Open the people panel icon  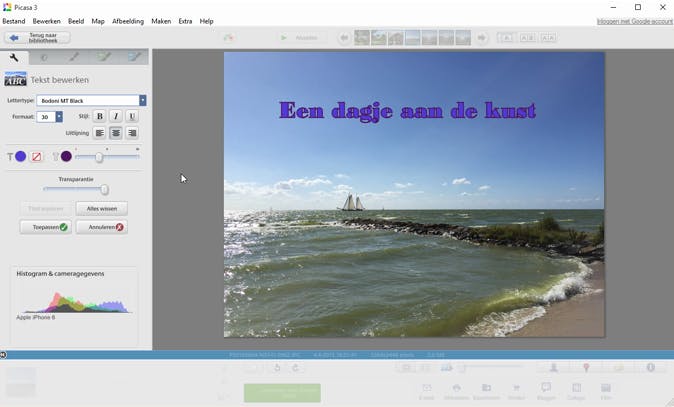pyautogui.click(x=554, y=367)
